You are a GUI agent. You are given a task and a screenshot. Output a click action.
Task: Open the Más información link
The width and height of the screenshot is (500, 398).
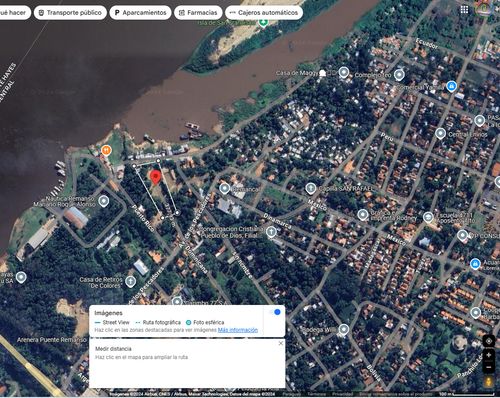238,330
